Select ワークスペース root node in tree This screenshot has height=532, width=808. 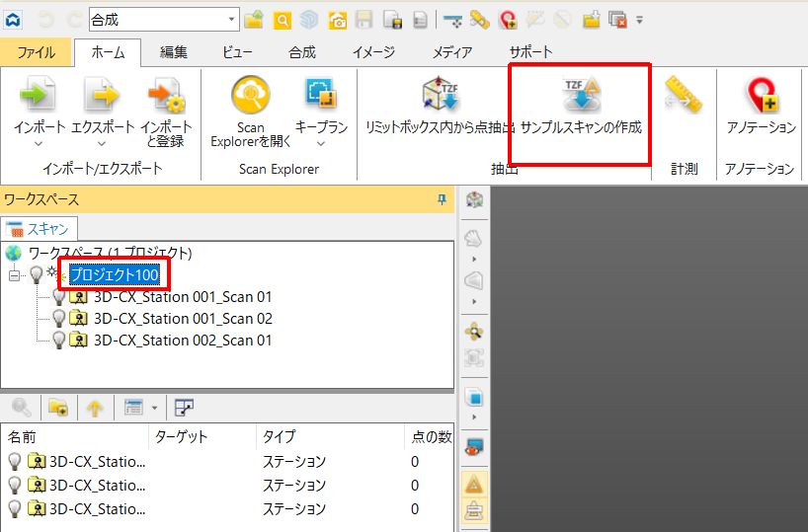pos(110,253)
